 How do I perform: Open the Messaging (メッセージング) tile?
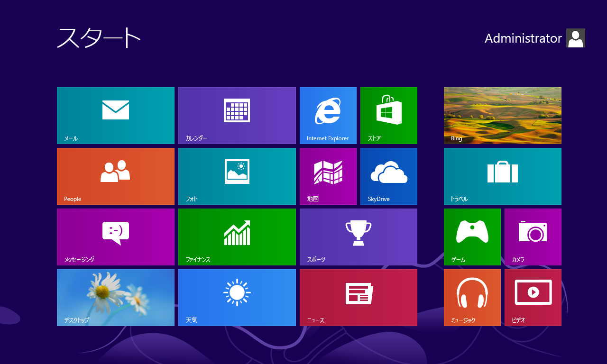click(x=116, y=237)
